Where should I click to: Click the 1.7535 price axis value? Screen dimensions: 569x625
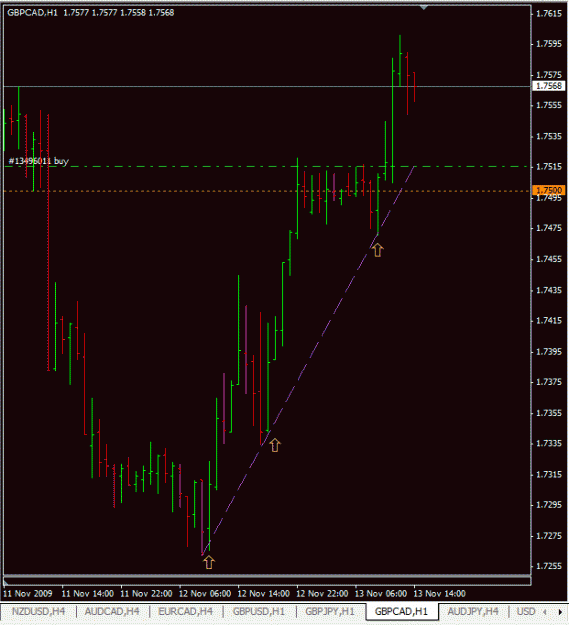(x=549, y=136)
